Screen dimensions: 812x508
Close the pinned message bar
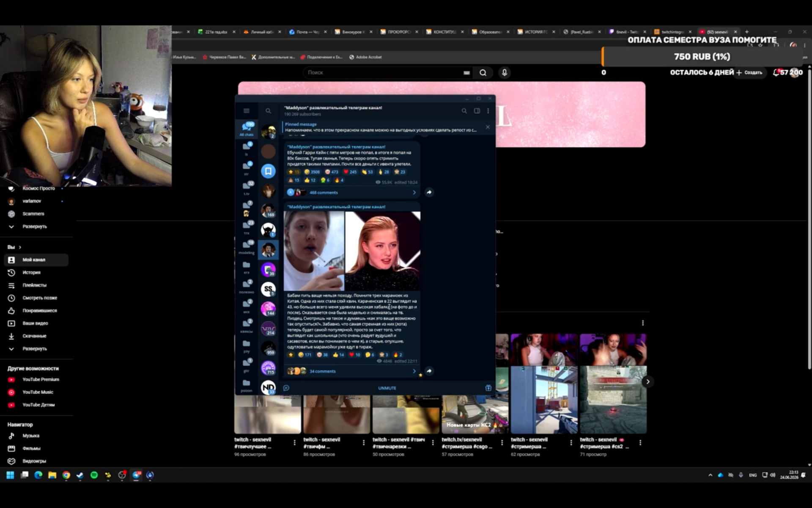click(488, 127)
